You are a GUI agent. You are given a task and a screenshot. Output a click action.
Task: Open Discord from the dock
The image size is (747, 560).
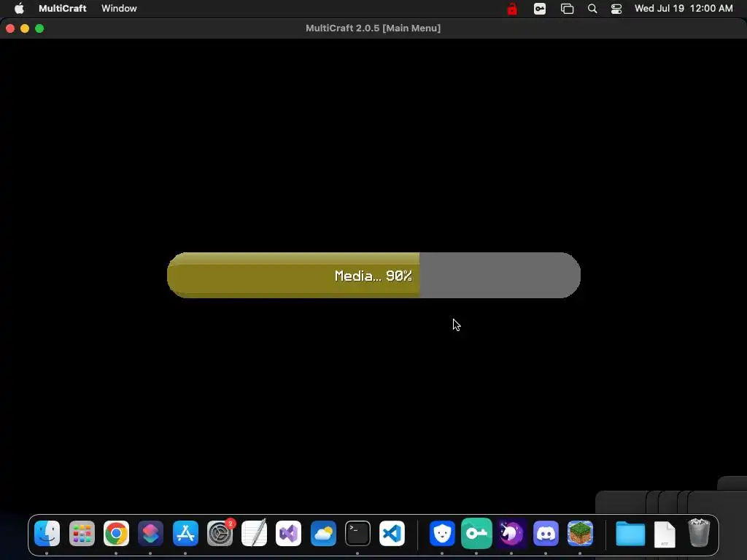point(546,533)
